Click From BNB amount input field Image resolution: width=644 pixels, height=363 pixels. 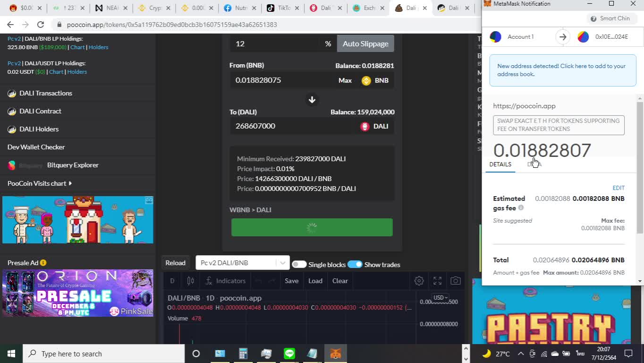(x=282, y=80)
